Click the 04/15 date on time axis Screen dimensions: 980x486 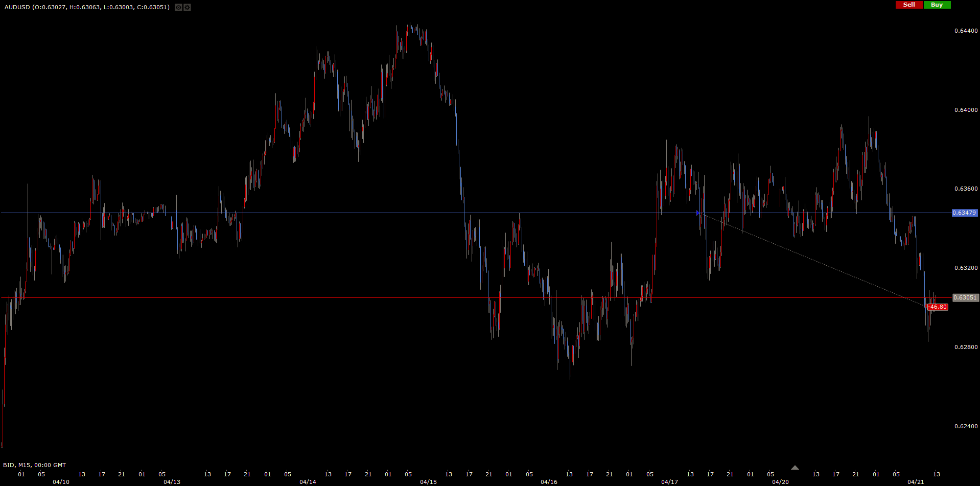428,482
